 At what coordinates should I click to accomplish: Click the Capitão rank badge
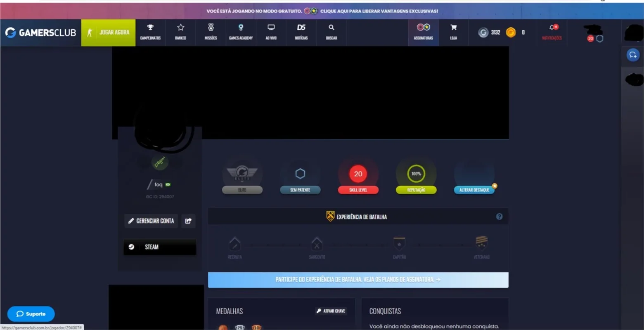click(x=399, y=243)
